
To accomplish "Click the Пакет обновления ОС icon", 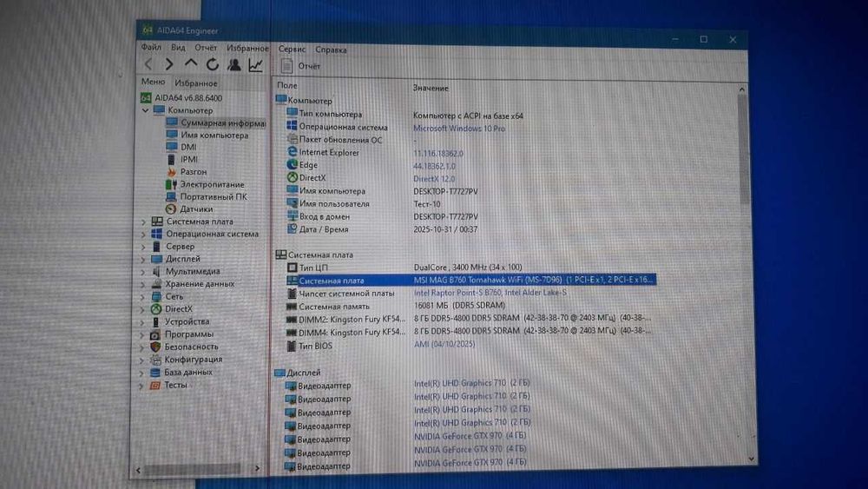I will coord(293,139).
